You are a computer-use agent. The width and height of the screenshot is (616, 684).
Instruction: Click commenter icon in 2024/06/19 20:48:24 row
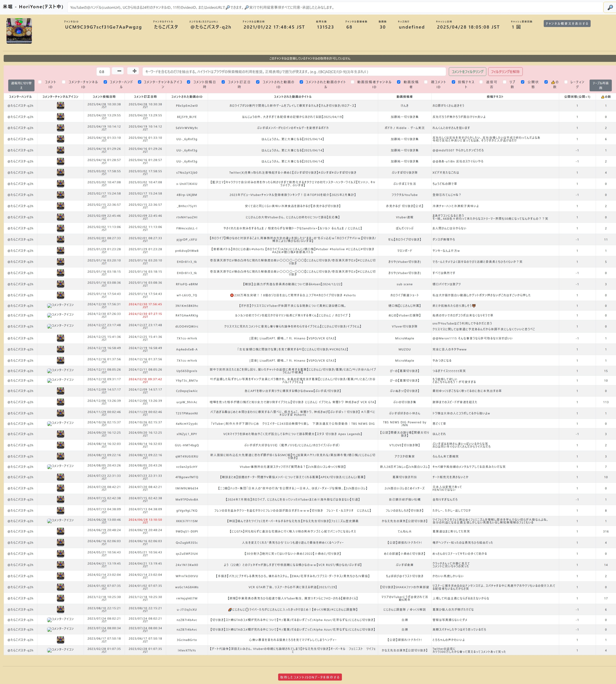tap(61, 531)
